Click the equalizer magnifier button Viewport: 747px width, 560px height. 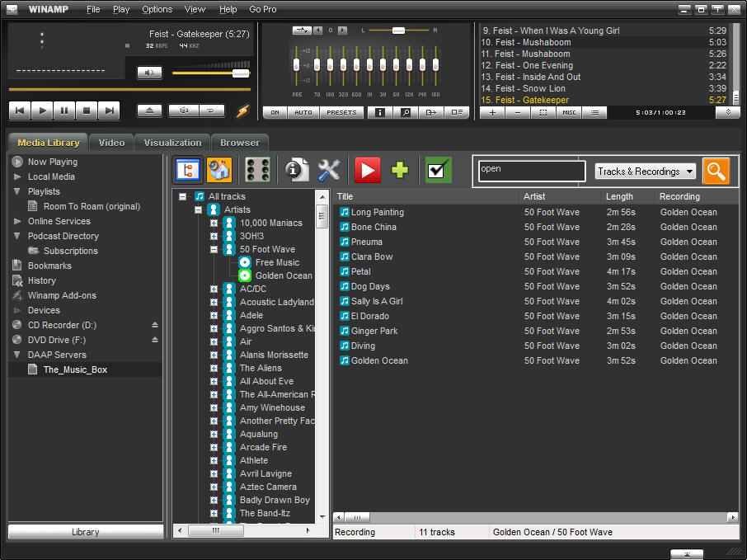click(x=406, y=112)
